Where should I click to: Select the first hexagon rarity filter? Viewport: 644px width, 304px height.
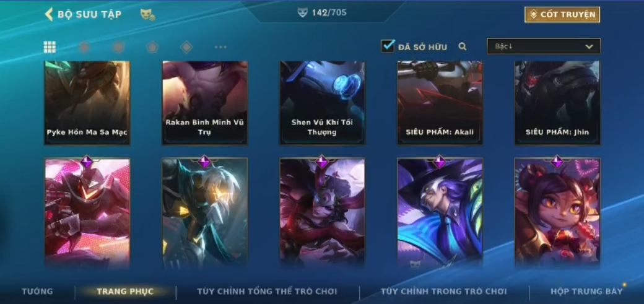[84, 47]
